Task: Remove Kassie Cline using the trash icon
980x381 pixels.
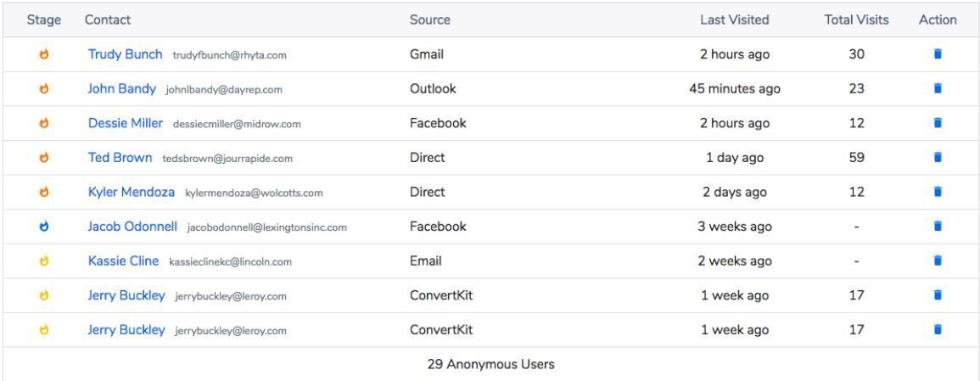Action: pyautogui.click(x=938, y=261)
